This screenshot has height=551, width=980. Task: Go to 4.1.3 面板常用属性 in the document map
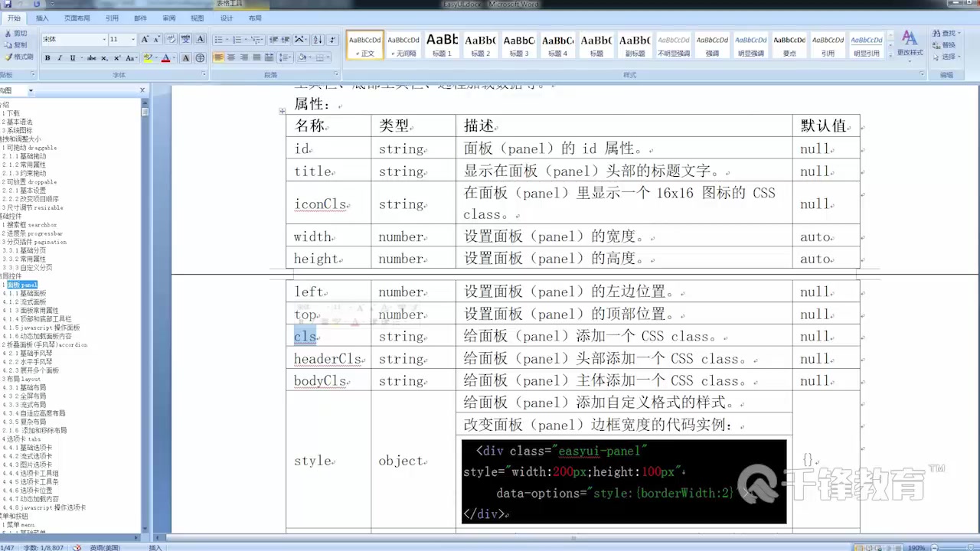[x=30, y=311]
